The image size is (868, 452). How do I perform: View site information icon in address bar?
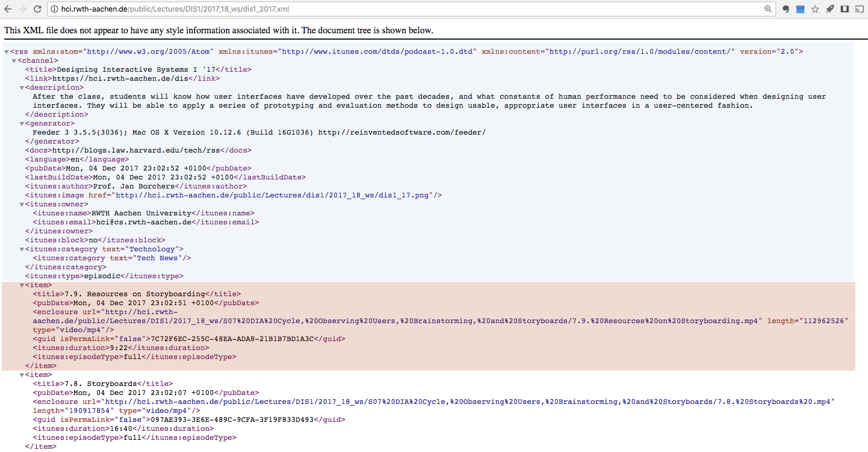click(54, 9)
